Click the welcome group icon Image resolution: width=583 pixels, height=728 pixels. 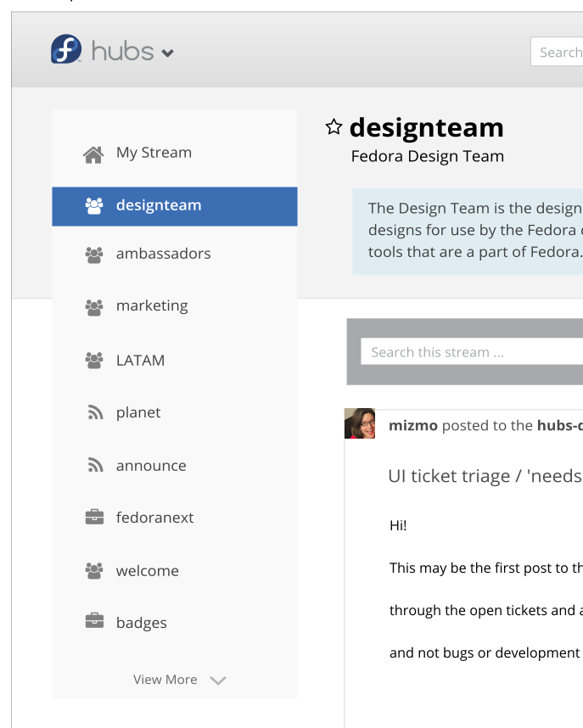pyautogui.click(x=94, y=571)
